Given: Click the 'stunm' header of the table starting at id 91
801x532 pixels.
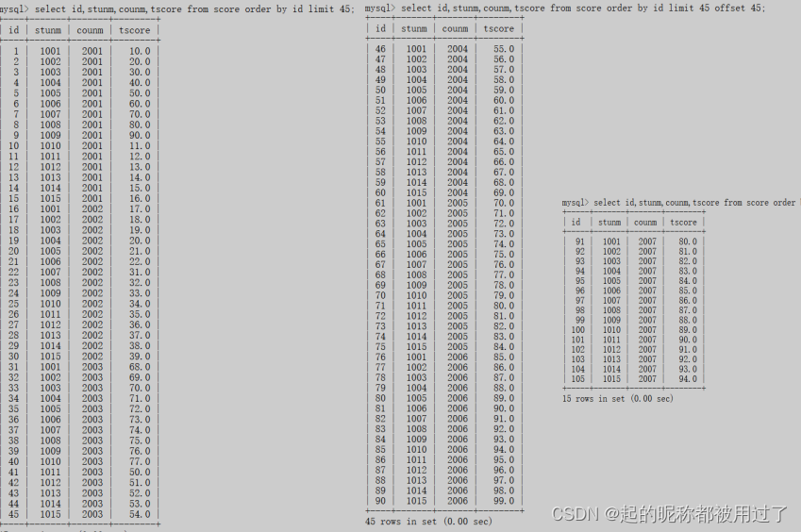Looking at the screenshot, I should 609,222.
